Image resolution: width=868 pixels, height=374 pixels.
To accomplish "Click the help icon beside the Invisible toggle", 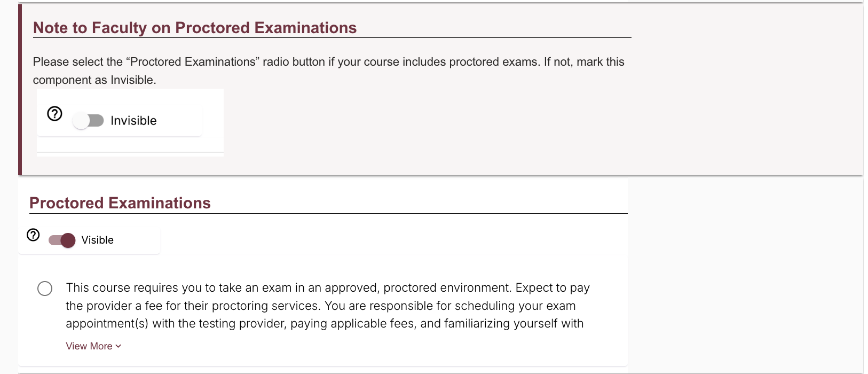I will [55, 114].
